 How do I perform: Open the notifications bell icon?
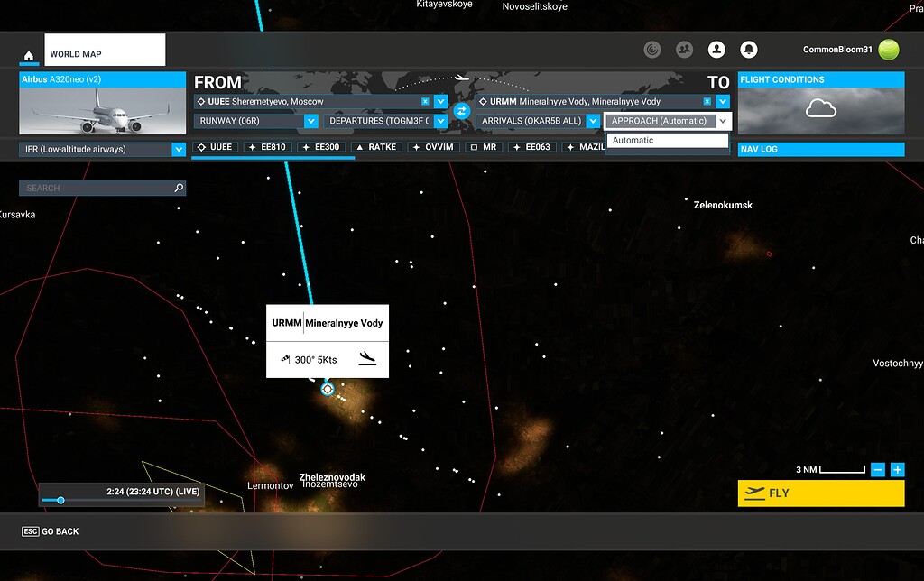[750, 50]
